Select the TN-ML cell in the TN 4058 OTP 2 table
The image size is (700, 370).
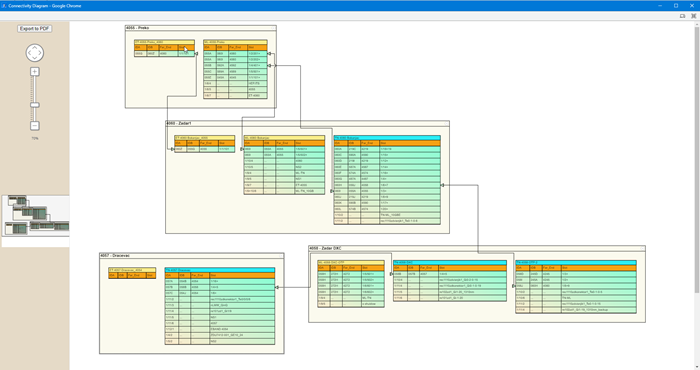click(598, 298)
